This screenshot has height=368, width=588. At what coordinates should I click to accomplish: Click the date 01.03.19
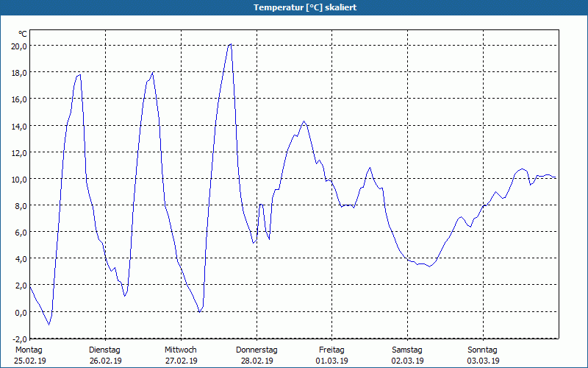click(x=332, y=361)
